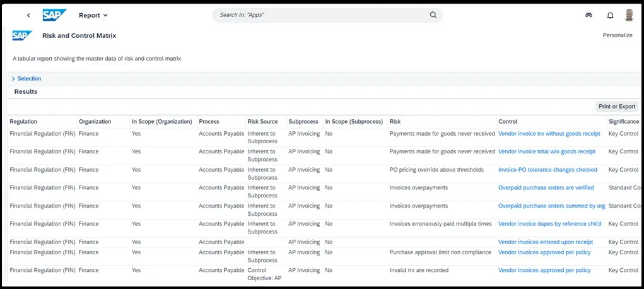Open the user profile avatar

[x=629, y=15]
